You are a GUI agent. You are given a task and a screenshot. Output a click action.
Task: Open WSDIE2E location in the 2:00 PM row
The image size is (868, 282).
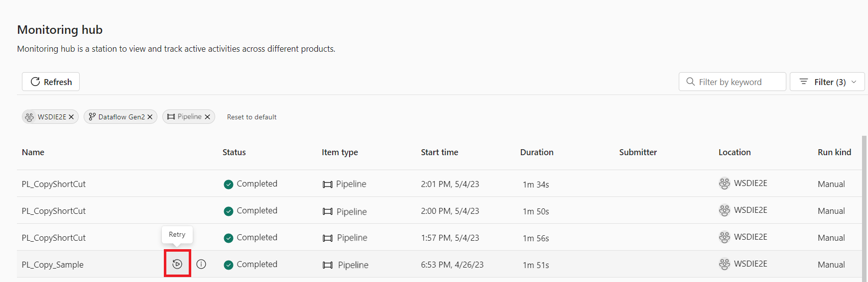750,210
